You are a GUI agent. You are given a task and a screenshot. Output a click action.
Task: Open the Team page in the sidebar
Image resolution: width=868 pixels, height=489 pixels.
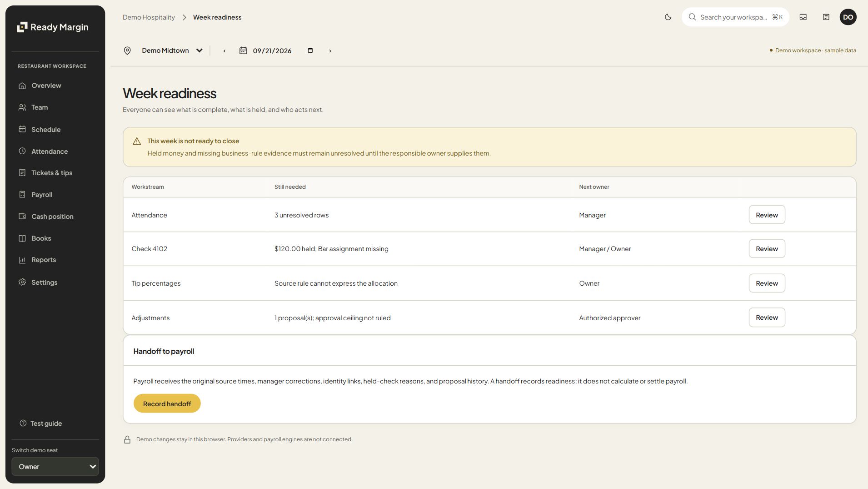tap(55, 107)
